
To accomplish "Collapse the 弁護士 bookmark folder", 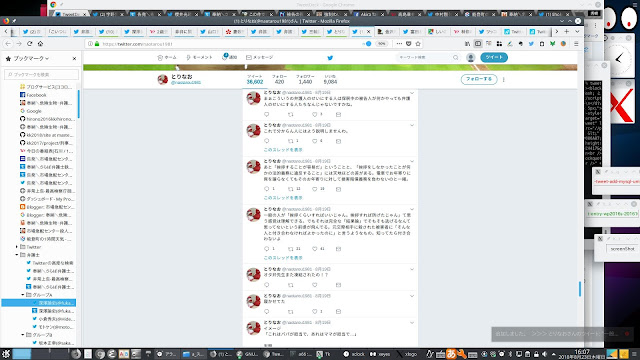I will (x=17, y=255).
